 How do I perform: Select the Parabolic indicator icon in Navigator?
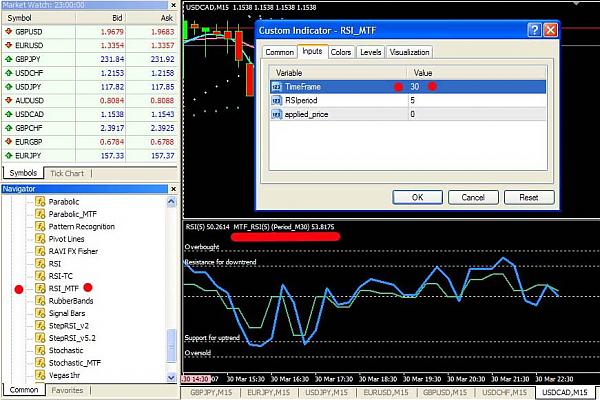(x=40, y=202)
